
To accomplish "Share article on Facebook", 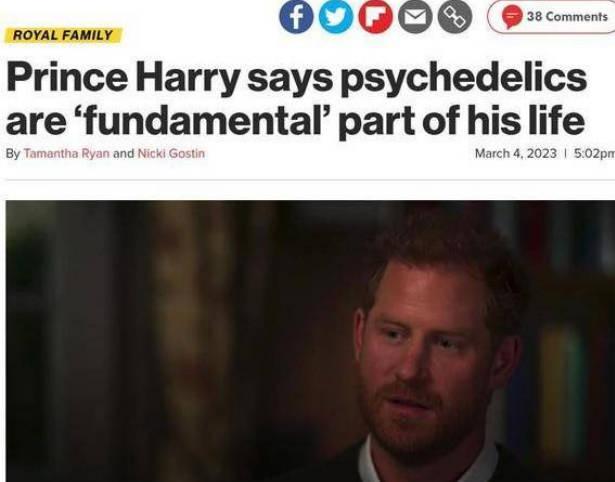I will tap(296, 16).
